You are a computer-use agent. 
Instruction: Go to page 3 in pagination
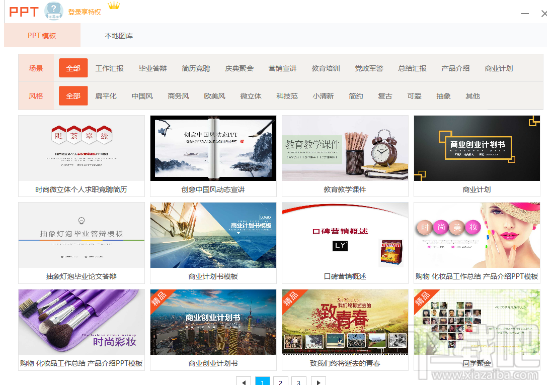tap(299, 381)
